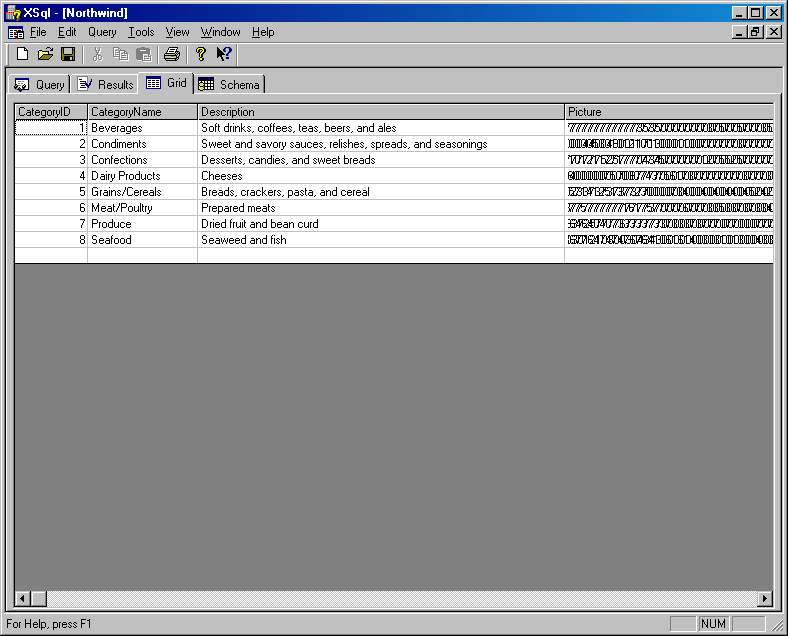788x636 pixels.
Task: Switch to the Query tab
Action: pyautogui.click(x=39, y=84)
